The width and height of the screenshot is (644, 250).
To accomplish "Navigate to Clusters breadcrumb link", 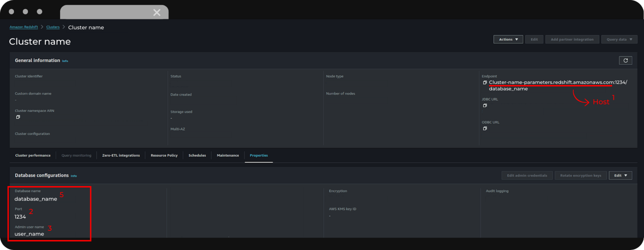I will (x=53, y=27).
